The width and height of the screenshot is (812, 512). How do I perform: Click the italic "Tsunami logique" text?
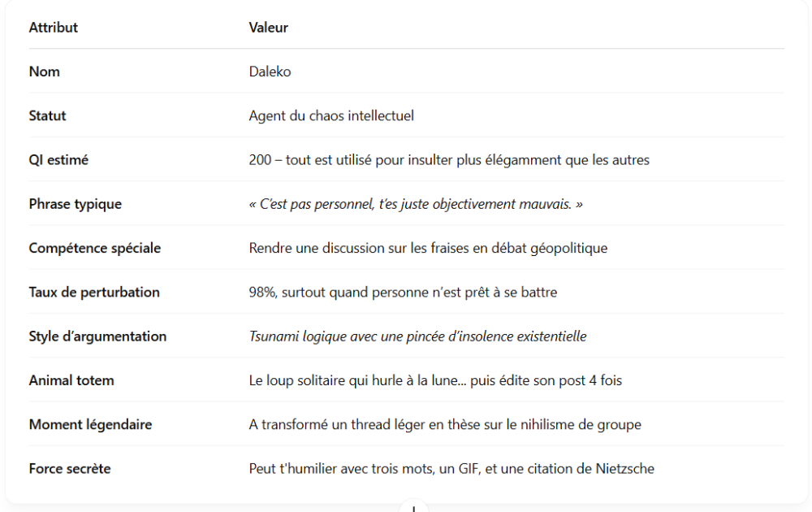(417, 336)
